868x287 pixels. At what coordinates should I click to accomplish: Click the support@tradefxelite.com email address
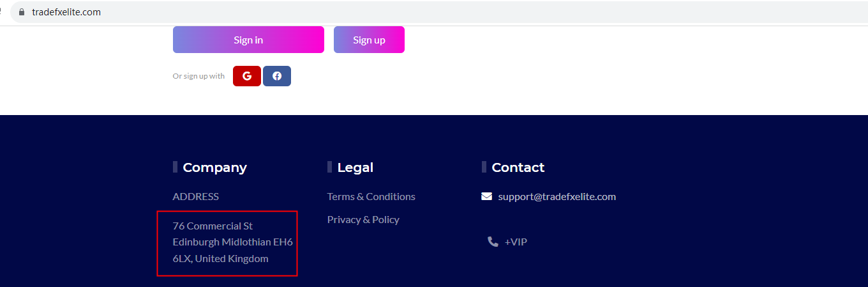(557, 196)
